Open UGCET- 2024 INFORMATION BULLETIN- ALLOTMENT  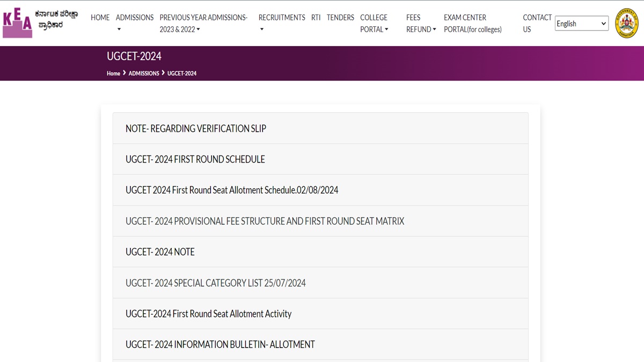click(320, 344)
